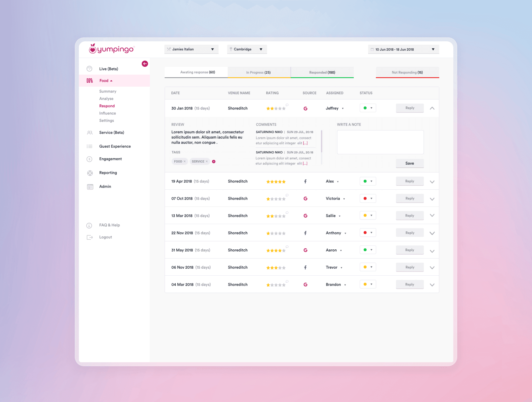Click the pink collapse sidebar arrow icon
Screen dimensions: 532x402
coord(145,64)
